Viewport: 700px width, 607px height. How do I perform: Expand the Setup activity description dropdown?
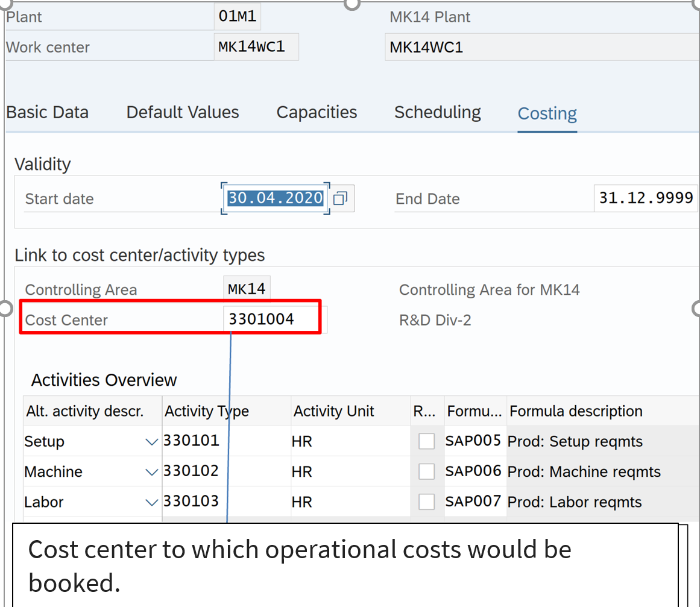(x=152, y=442)
